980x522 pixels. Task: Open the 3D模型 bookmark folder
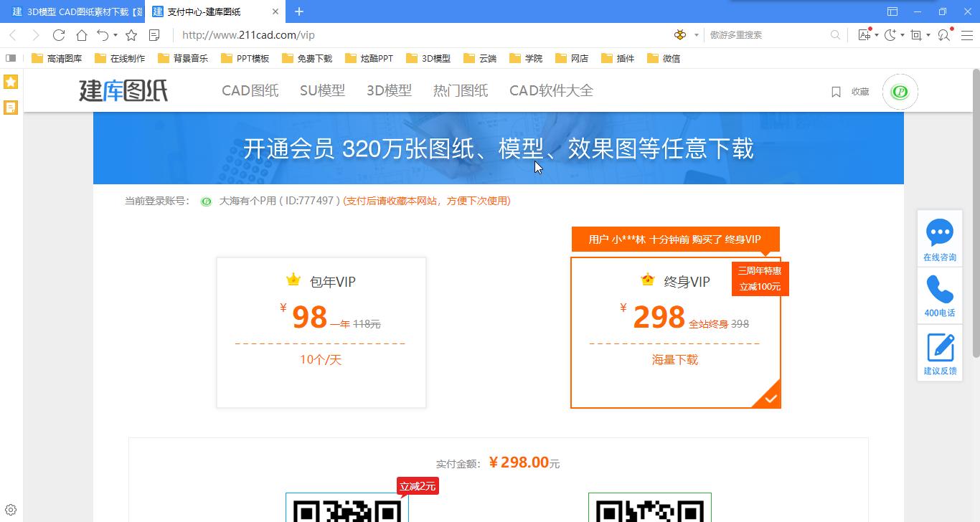coord(428,58)
